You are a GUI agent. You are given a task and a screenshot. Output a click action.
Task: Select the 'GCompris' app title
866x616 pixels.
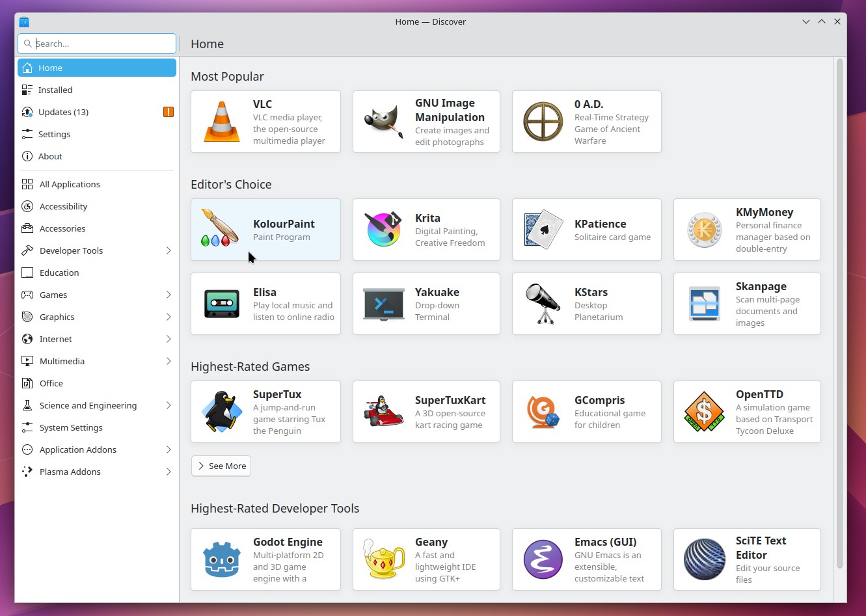coord(599,400)
